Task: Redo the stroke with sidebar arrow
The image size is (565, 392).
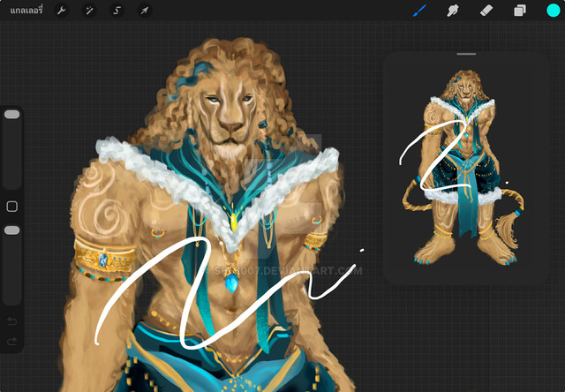Action: pos(11,341)
